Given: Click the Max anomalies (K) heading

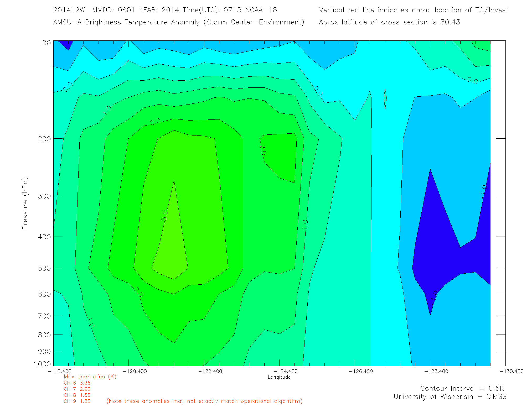Looking at the screenshot, I should click(x=90, y=377).
